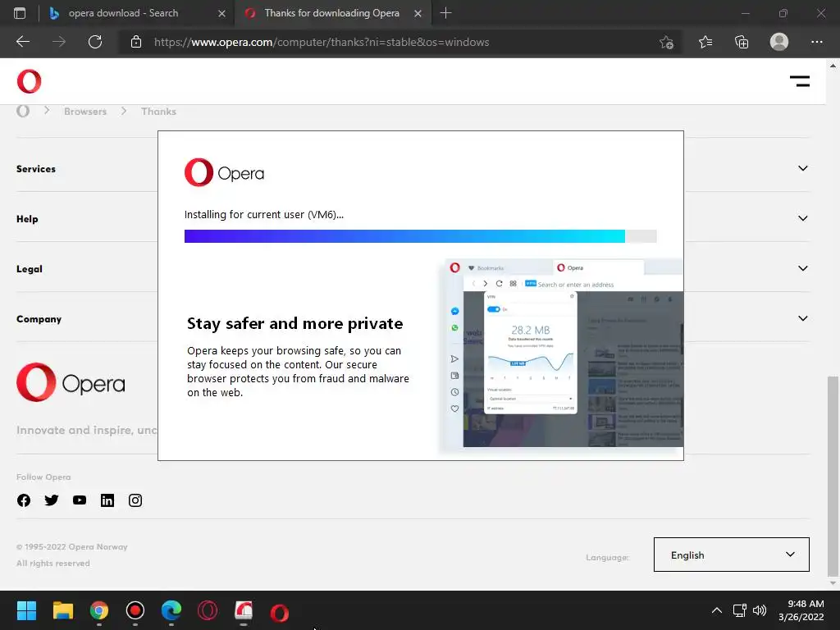
Task: Open Edge settings and more menu
Action: click(816, 42)
